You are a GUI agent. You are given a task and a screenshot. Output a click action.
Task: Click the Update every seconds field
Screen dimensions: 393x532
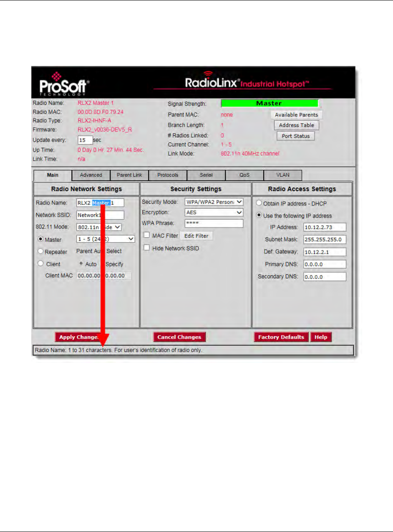coord(85,140)
